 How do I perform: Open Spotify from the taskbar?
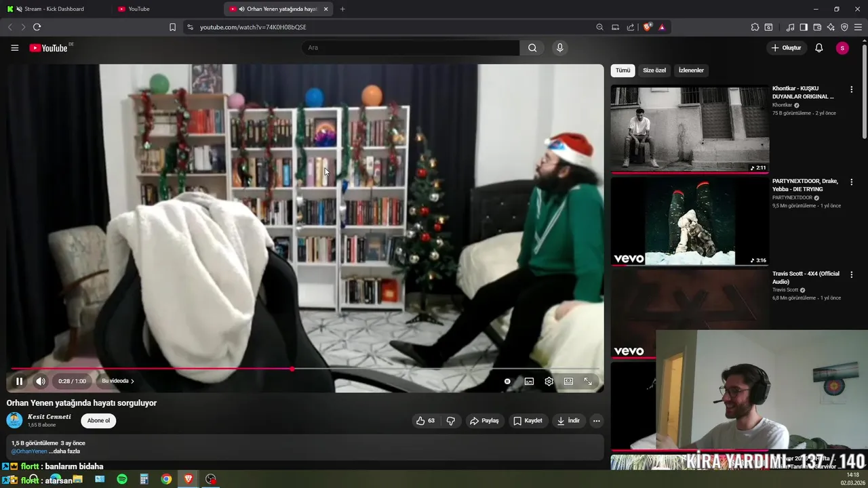(122, 479)
